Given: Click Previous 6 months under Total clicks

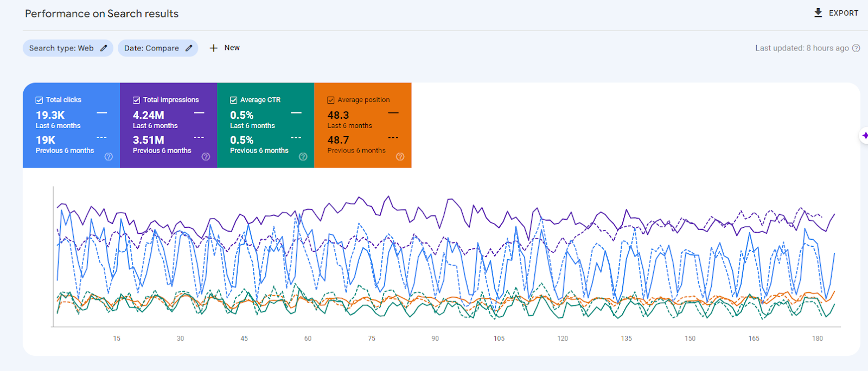Looking at the screenshot, I should 65,150.
